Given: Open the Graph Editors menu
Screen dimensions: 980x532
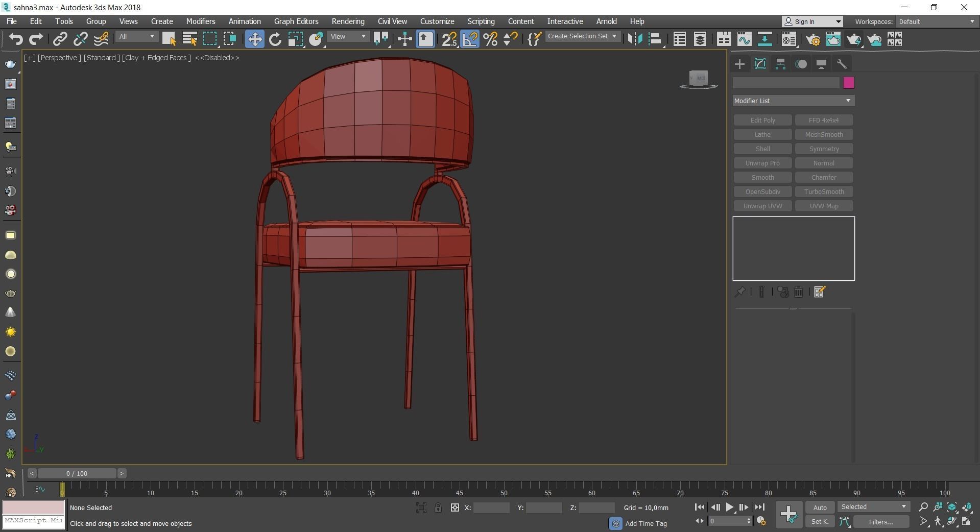Looking at the screenshot, I should (x=296, y=21).
